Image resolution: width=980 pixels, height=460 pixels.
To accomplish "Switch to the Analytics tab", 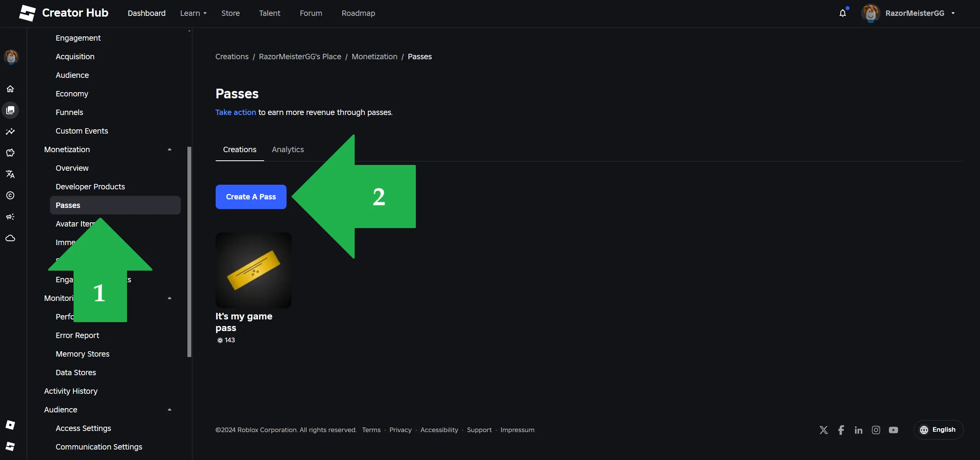I will 288,149.
